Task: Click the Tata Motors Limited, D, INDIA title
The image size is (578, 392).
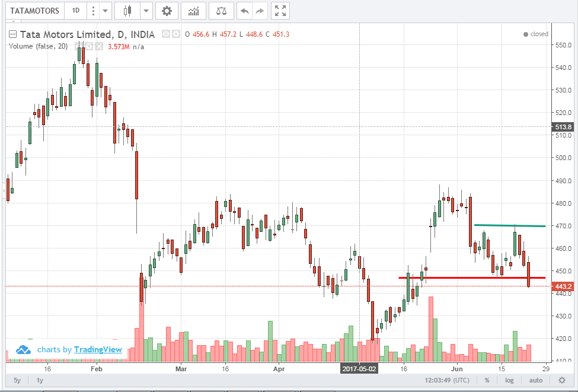Action: [x=87, y=34]
